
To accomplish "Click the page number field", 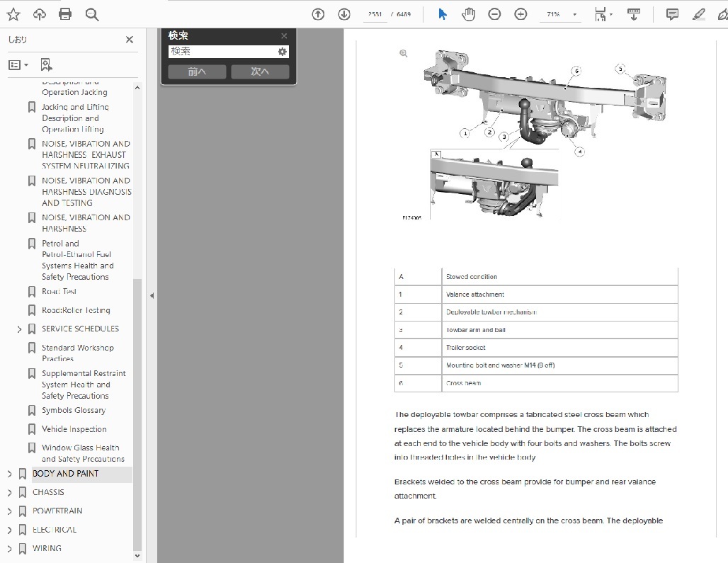I will click(375, 14).
